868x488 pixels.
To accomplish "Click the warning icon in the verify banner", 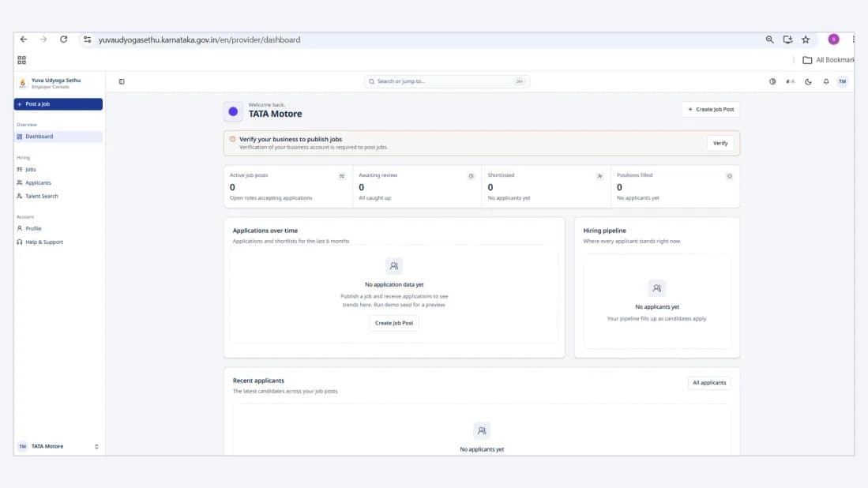I will [x=232, y=140].
